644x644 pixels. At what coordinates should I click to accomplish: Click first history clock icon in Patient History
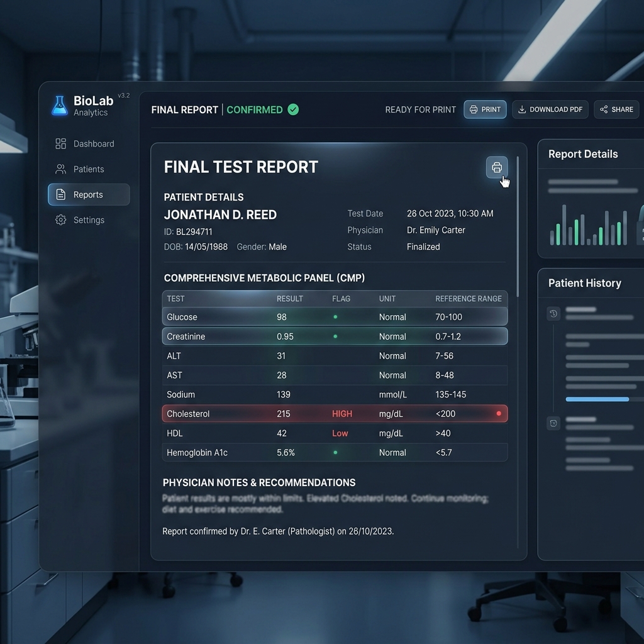553,314
